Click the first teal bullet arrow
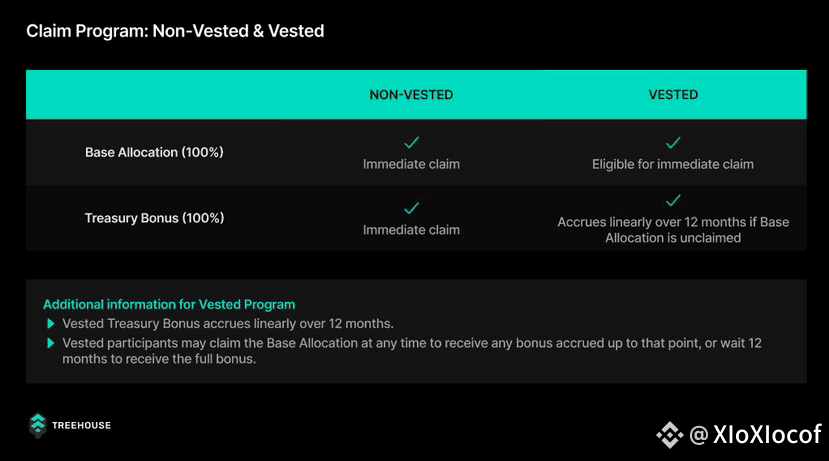The width and height of the screenshot is (829, 461). (51, 324)
